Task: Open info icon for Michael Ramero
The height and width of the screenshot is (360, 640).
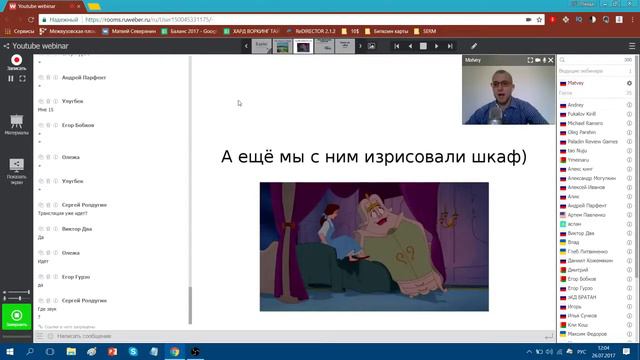Action: 629,123
